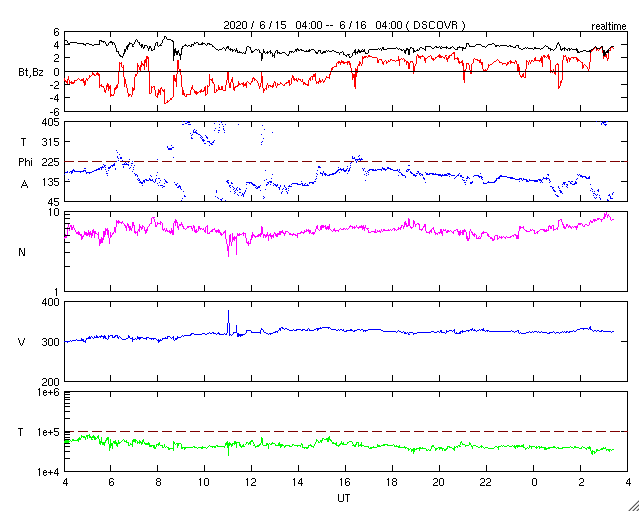The image size is (640, 512).
Task: Click the '1e+6' temperature axis tick
Action: click(49, 392)
